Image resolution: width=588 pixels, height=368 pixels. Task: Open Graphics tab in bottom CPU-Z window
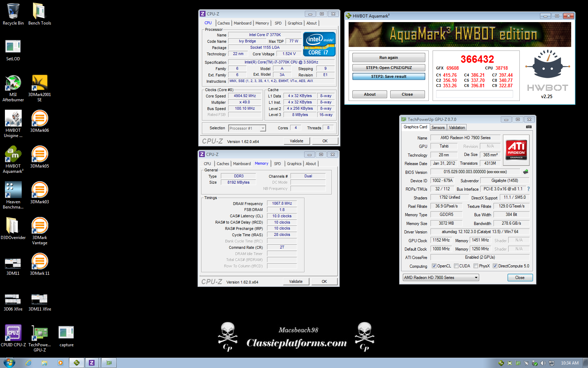click(x=294, y=164)
